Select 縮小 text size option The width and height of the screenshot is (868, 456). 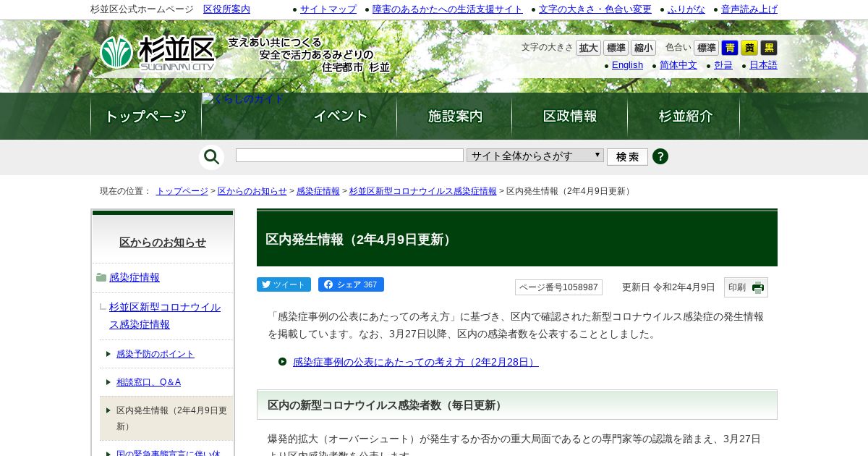click(643, 48)
